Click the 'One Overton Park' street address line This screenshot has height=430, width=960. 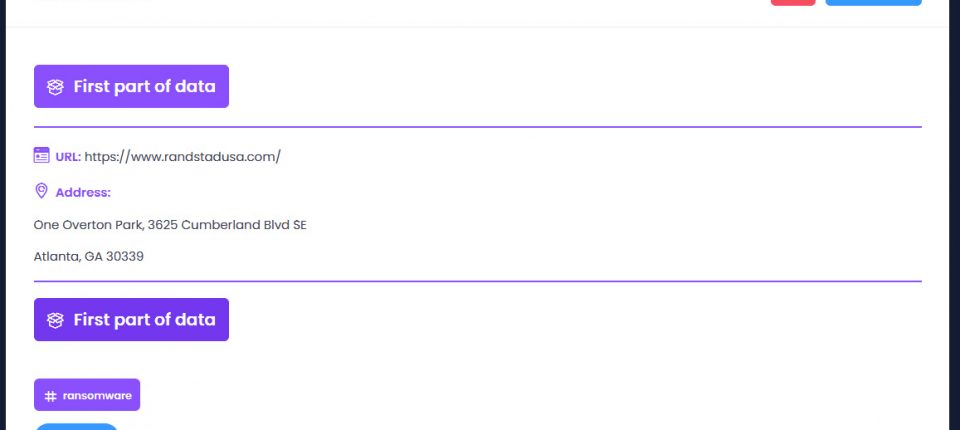point(170,225)
